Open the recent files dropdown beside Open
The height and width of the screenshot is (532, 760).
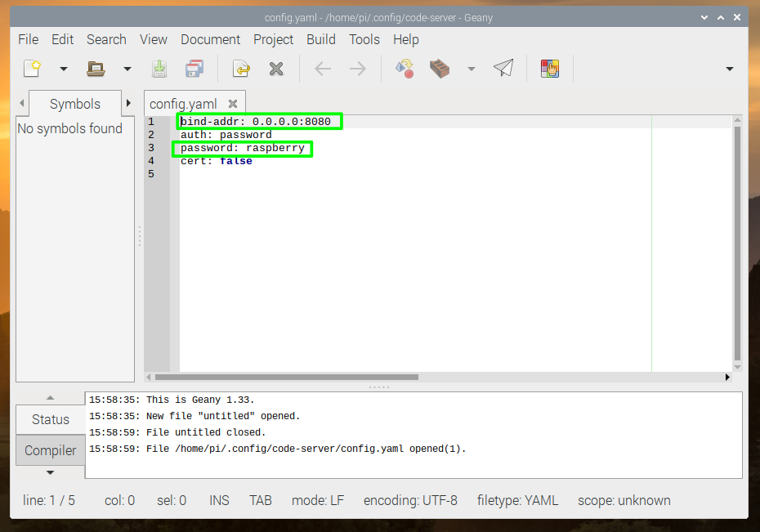click(x=127, y=69)
